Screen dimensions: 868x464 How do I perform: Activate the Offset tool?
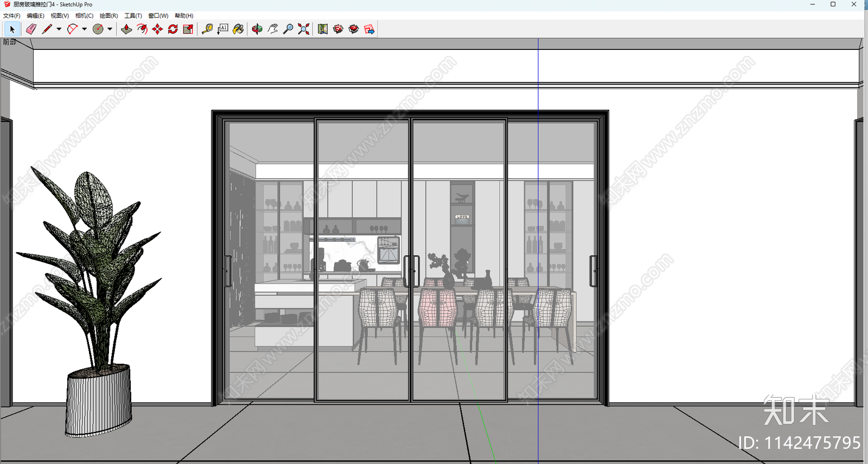[x=142, y=29]
